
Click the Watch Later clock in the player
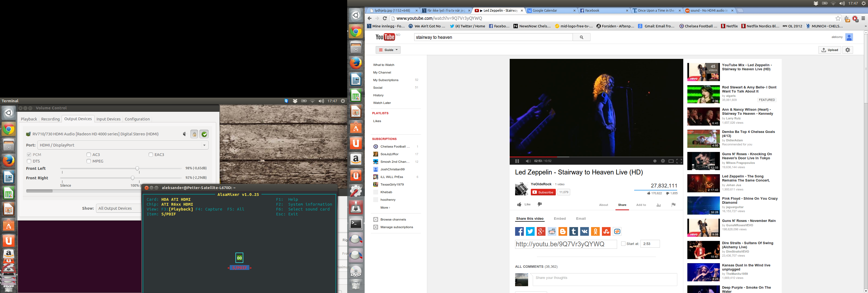(655, 161)
